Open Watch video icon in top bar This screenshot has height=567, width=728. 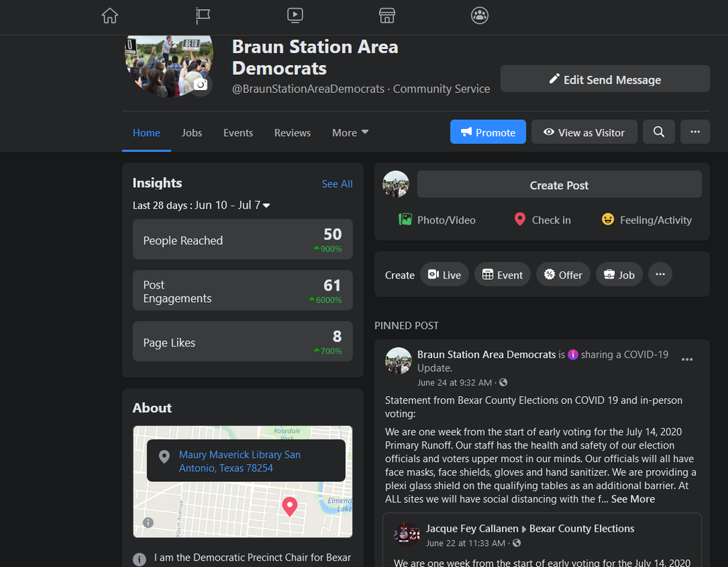pyautogui.click(x=295, y=16)
